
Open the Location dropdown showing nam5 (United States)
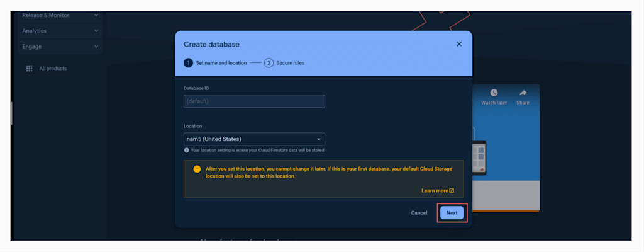click(x=254, y=139)
